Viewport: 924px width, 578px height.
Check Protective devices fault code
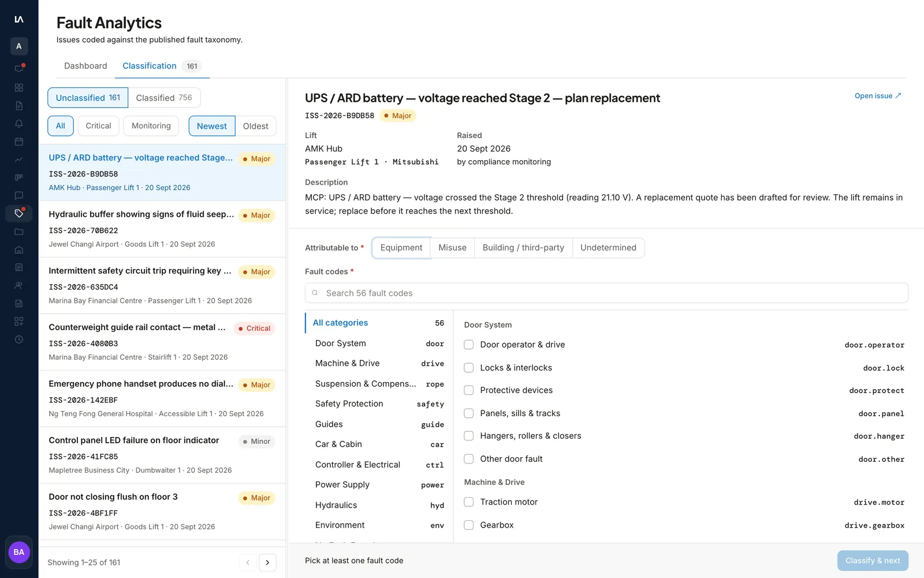469,390
